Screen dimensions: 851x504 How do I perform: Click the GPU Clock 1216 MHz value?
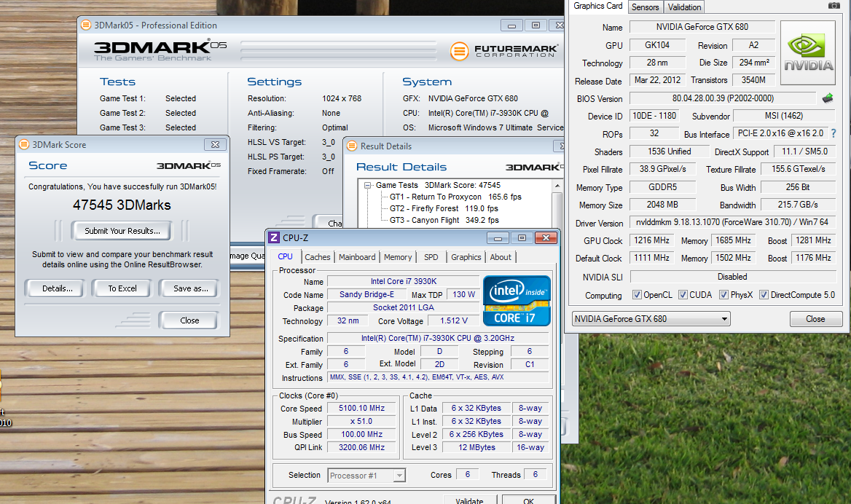click(651, 240)
